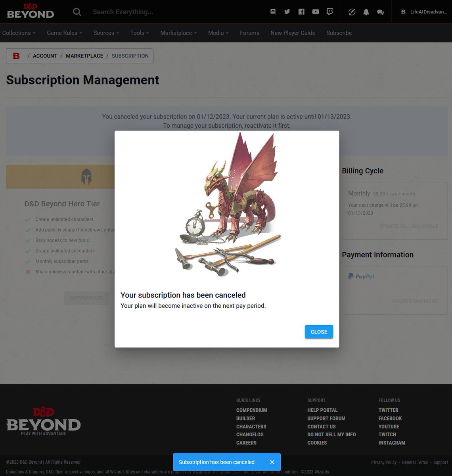The height and width of the screenshot is (476, 452).
Task: Open CONTACT US footer link
Action: 322,426
